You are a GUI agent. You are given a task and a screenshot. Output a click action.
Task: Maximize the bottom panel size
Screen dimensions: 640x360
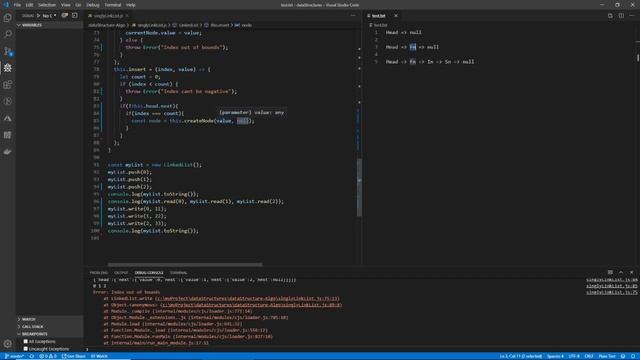[621, 272]
